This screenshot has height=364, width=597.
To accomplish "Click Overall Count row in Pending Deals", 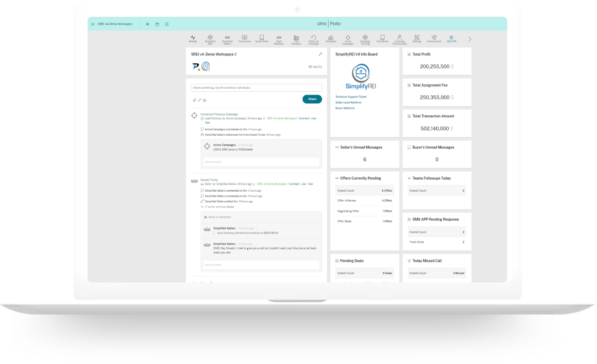I will tap(365, 273).
